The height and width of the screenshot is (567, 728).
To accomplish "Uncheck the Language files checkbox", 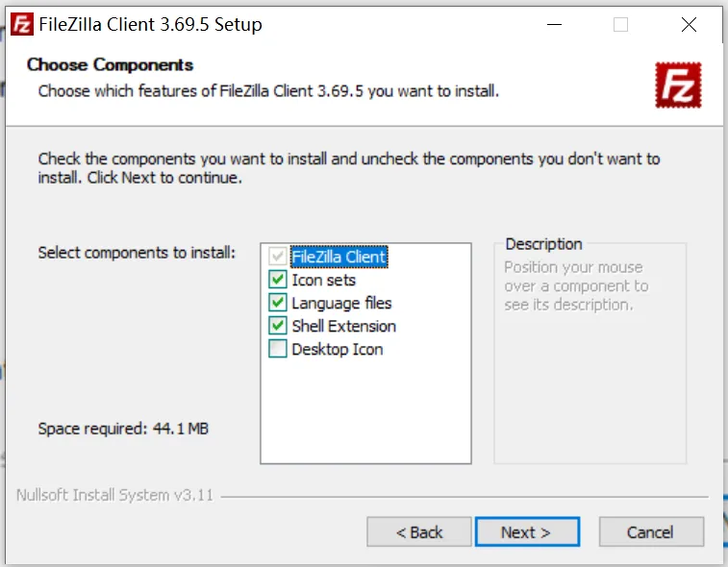I will tap(278, 303).
